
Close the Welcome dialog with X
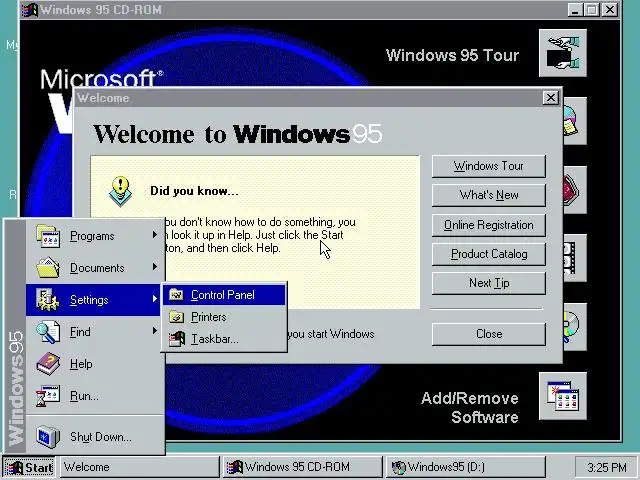(551, 98)
